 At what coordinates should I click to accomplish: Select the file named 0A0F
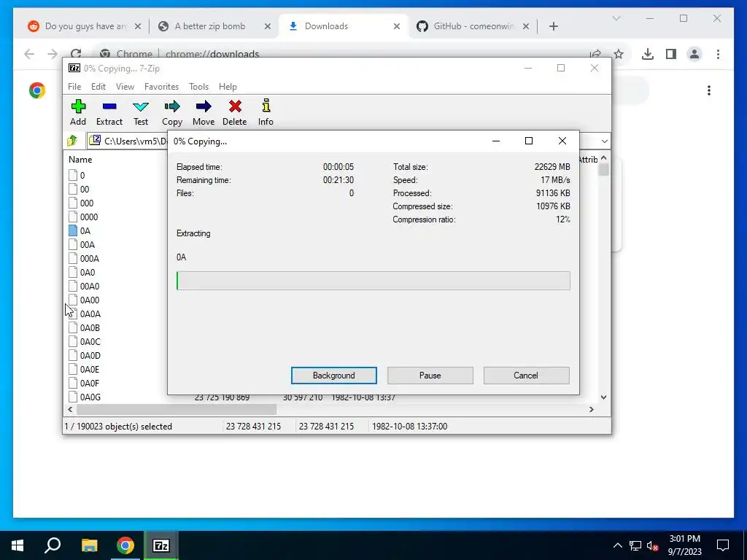85,383
